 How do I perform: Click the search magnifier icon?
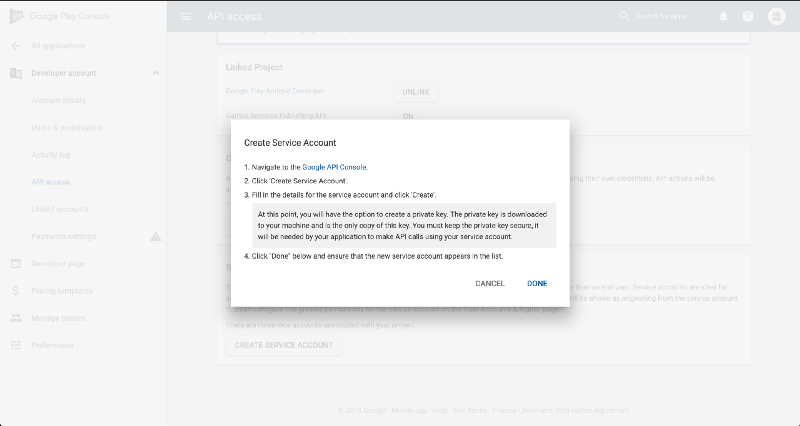(x=624, y=16)
